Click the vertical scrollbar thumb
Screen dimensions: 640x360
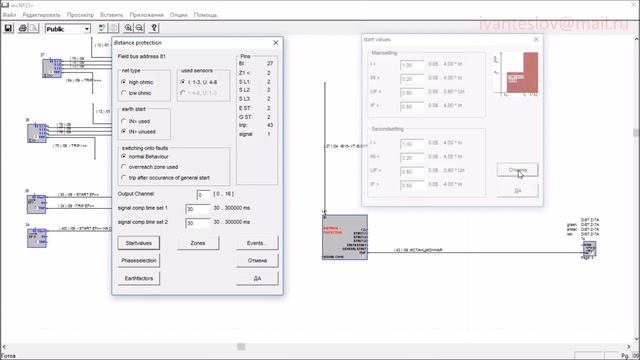tap(636, 133)
